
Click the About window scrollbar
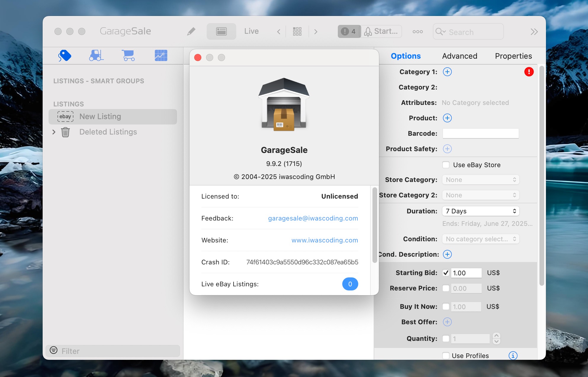pyautogui.click(x=375, y=225)
